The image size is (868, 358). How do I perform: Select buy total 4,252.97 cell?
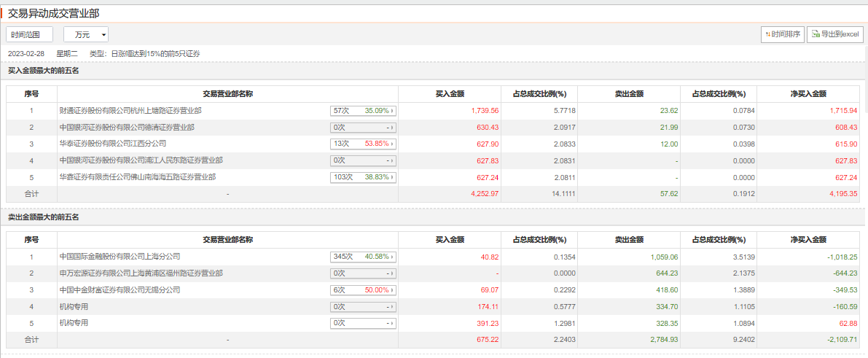pos(450,194)
